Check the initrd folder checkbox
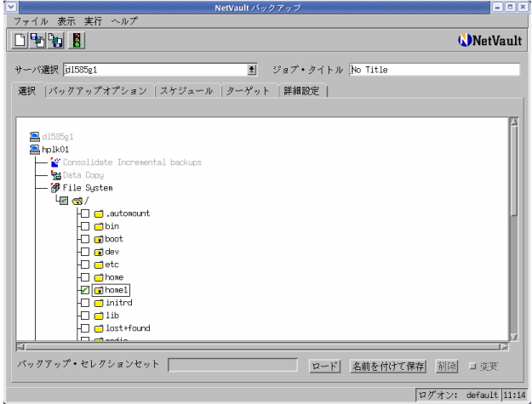This screenshot has width=532, height=404. pos(85,303)
